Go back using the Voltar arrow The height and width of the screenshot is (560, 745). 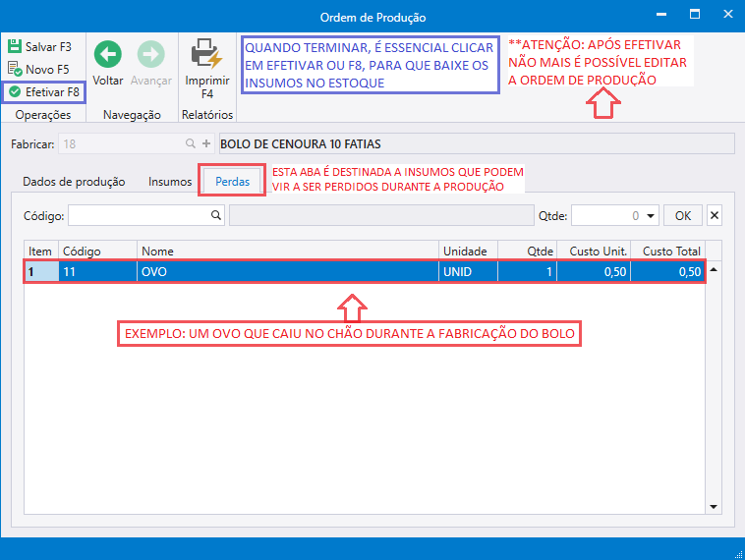[108, 64]
